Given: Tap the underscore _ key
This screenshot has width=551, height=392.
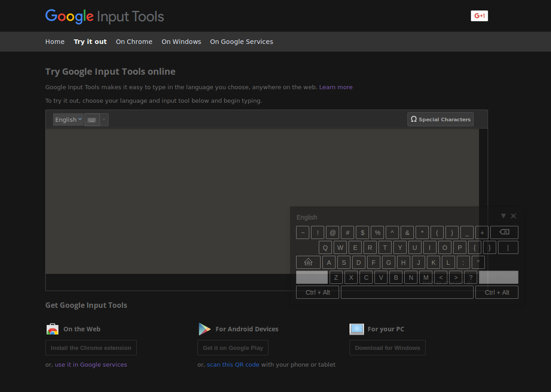Looking at the screenshot, I should (467, 232).
